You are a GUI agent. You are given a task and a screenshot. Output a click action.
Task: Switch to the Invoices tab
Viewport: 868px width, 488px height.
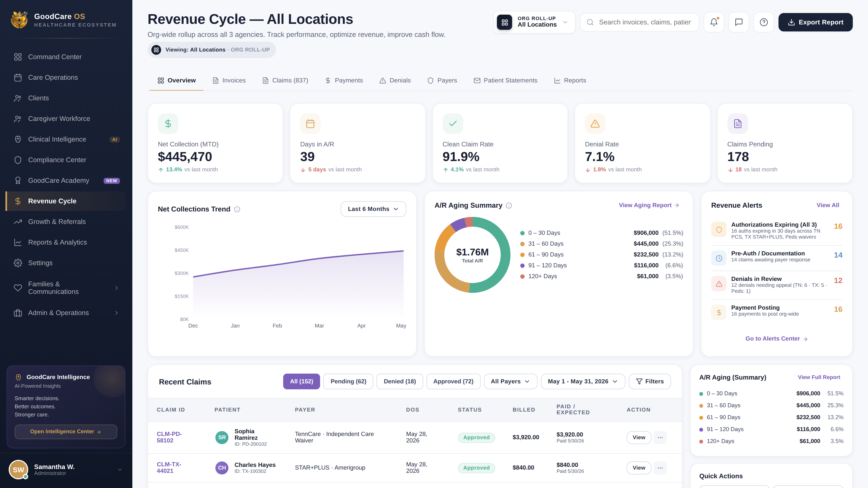coord(229,81)
